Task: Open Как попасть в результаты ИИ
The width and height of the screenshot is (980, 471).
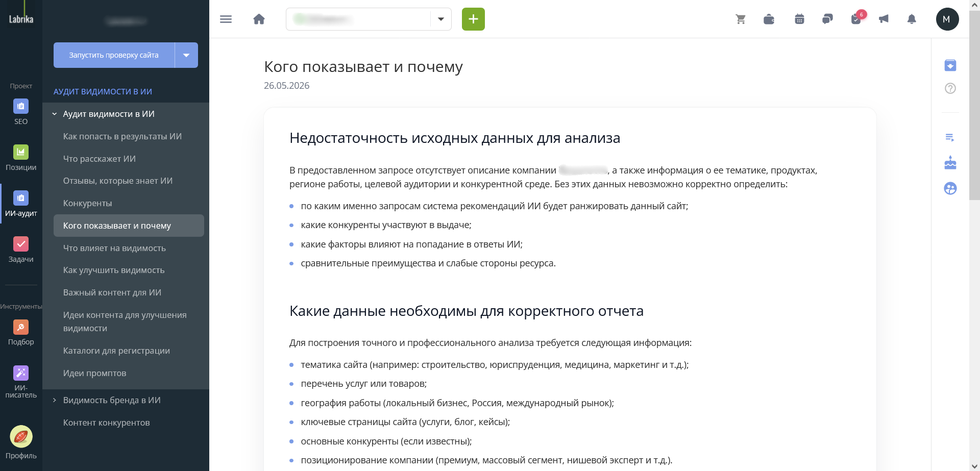Action: coord(122,136)
